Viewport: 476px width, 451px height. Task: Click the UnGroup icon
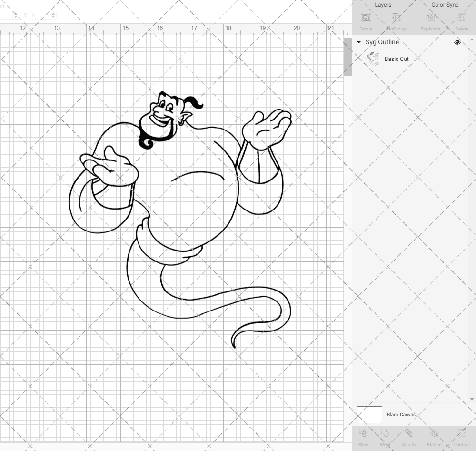click(x=396, y=18)
